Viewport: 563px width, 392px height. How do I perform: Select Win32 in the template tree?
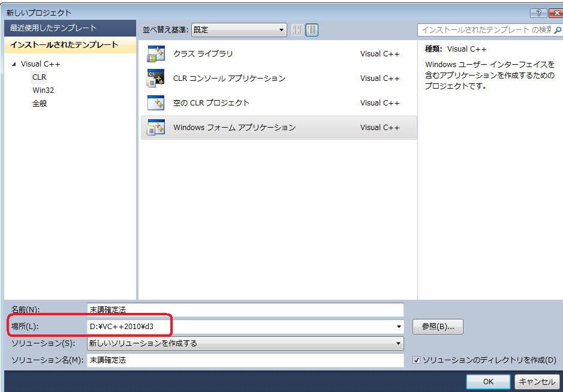click(43, 90)
